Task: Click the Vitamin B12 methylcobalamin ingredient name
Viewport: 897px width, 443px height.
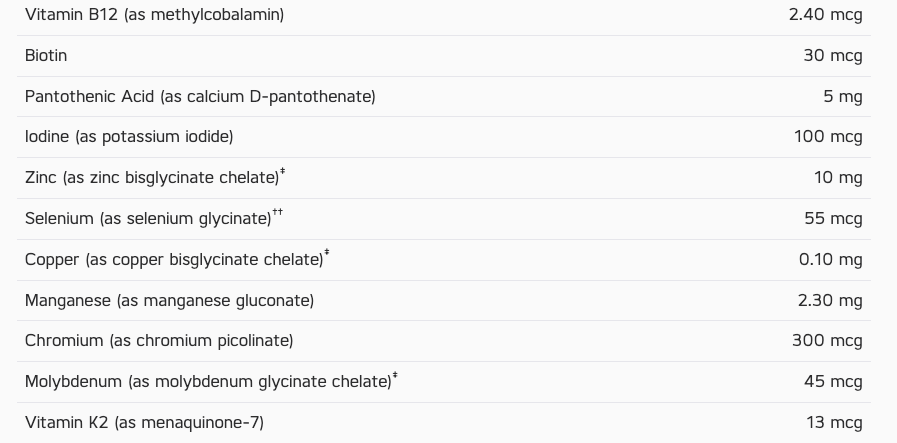Action: [154, 15]
